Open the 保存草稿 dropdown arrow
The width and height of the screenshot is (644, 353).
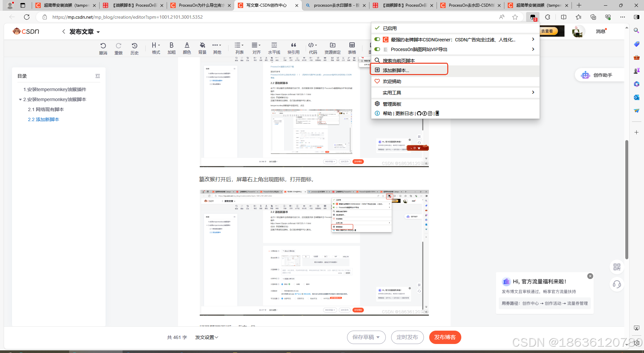click(x=378, y=337)
